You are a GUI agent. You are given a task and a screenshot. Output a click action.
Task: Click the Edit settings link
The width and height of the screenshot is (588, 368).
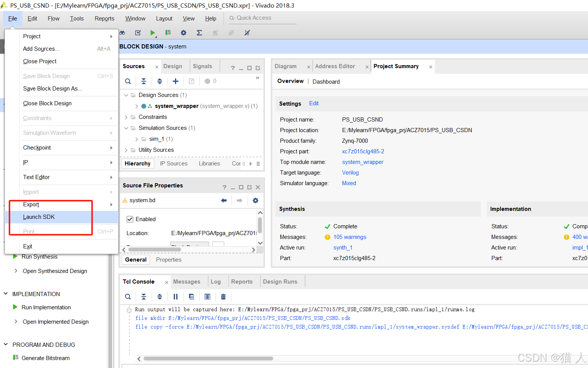point(314,103)
